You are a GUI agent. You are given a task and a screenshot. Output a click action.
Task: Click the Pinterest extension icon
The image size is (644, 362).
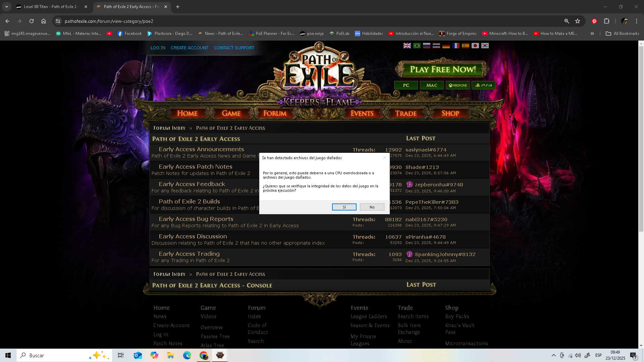594,21
